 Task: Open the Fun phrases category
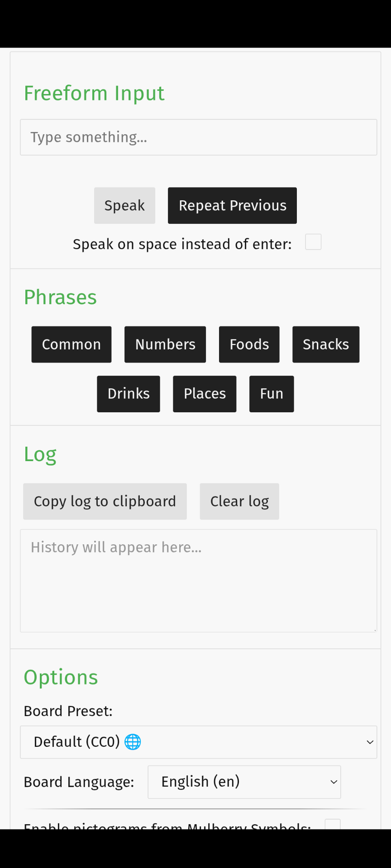pos(272,394)
